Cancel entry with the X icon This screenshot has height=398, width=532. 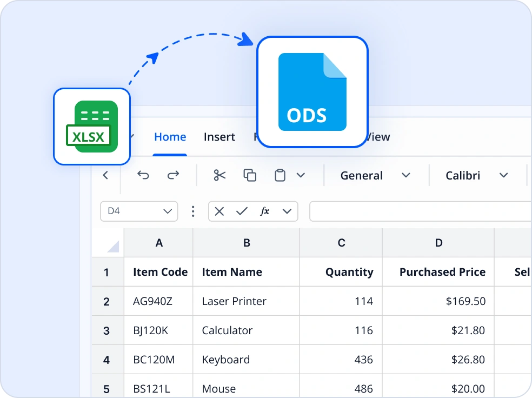(x=219, y=211)
